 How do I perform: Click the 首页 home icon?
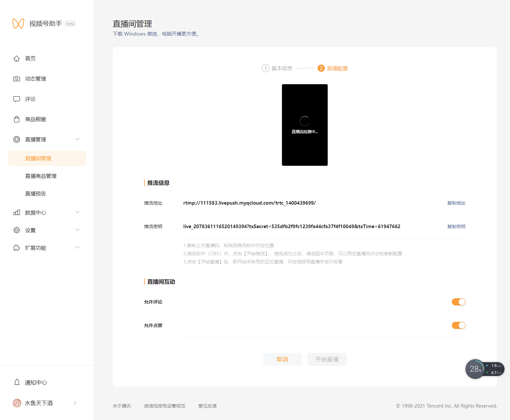[17, 58]
